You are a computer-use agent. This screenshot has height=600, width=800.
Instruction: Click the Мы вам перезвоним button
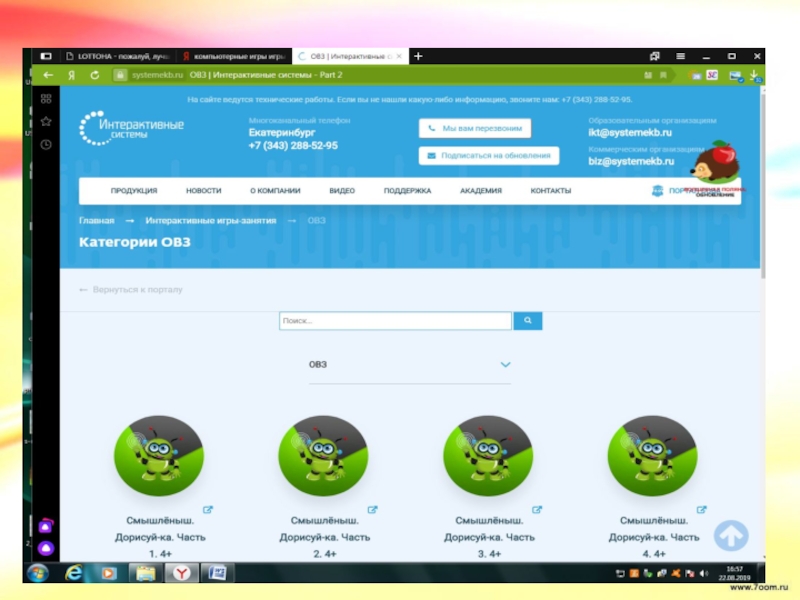click(x=475, y=128)
